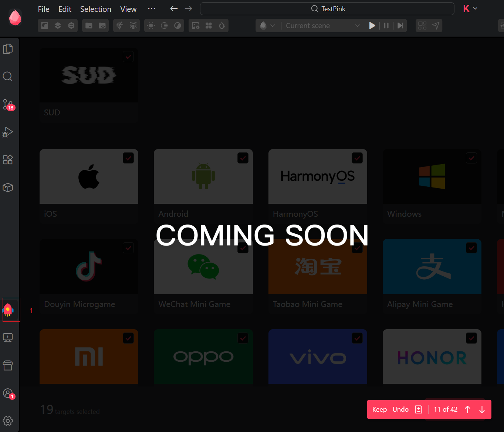Select the WeChat Mini Game card

[x=203, y=277]
